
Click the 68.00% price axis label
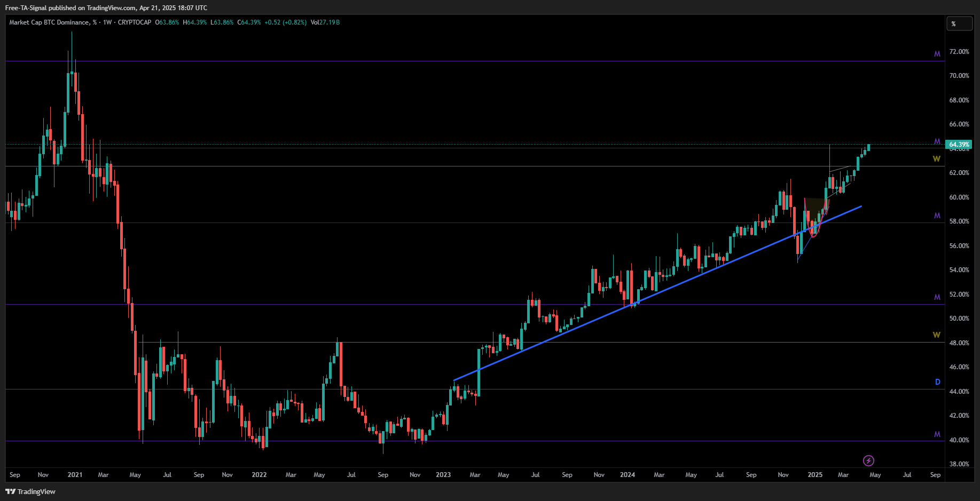pos(959,100)
